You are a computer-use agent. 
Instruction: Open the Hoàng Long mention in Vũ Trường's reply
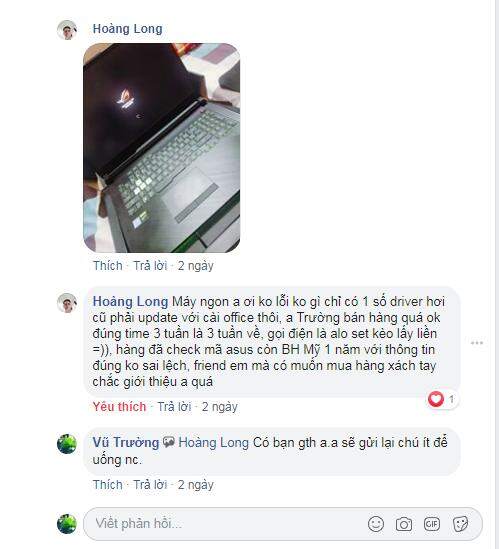(213, 443)
